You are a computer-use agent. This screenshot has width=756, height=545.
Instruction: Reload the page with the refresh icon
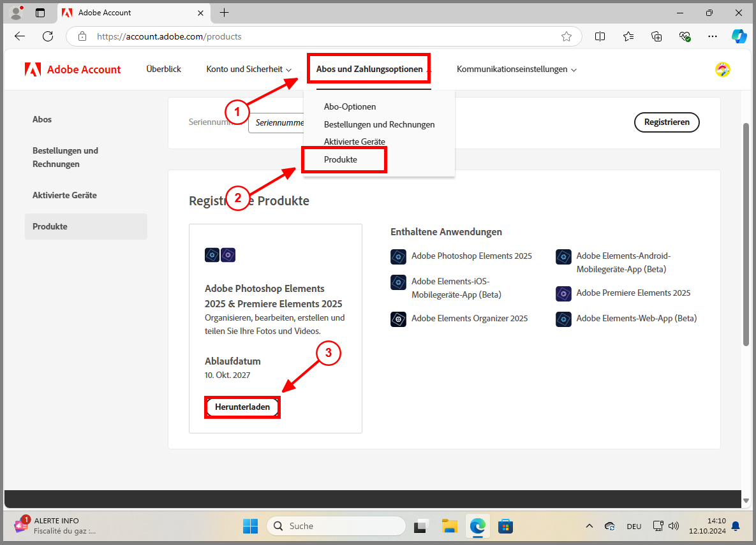point(47,36)
